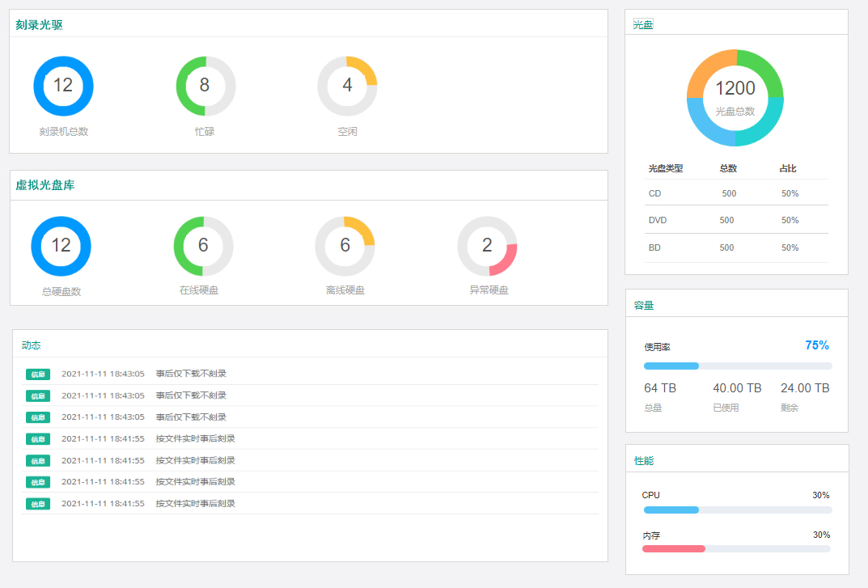This screenshot has width=868, height=588.
Task: Click the topmost 信息 badge in 动态 list
Action: 37,374
